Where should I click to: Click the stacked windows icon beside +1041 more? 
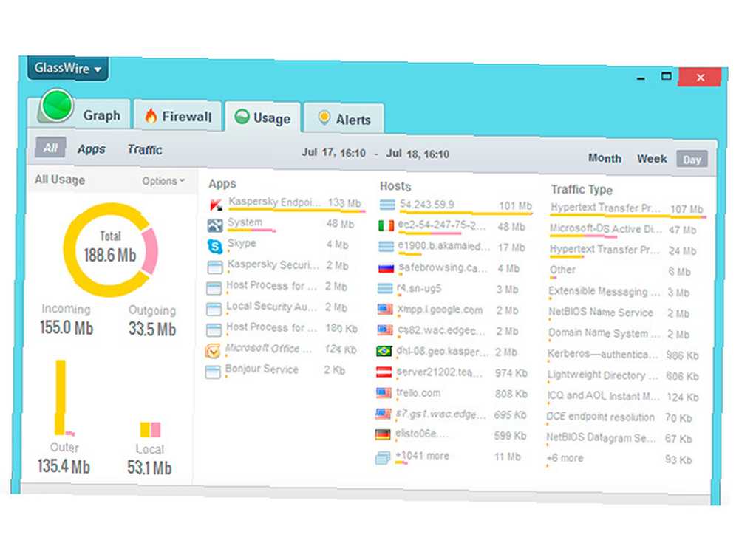[383, 457]
